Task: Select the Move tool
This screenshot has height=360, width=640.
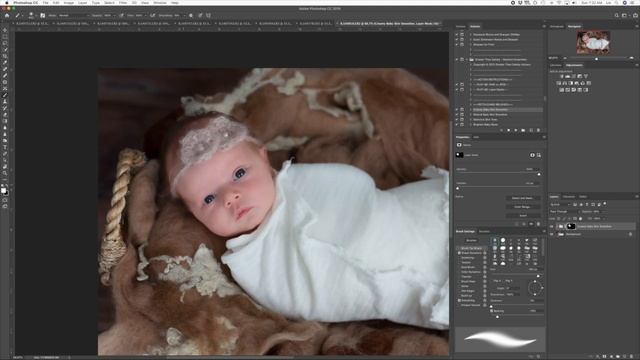Action: (5, 30)
